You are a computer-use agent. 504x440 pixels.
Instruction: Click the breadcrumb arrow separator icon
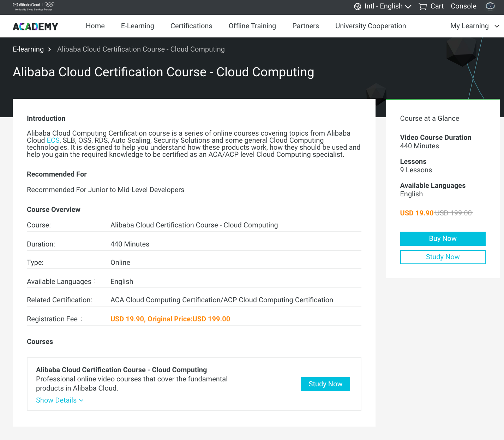tap(49, 49)
